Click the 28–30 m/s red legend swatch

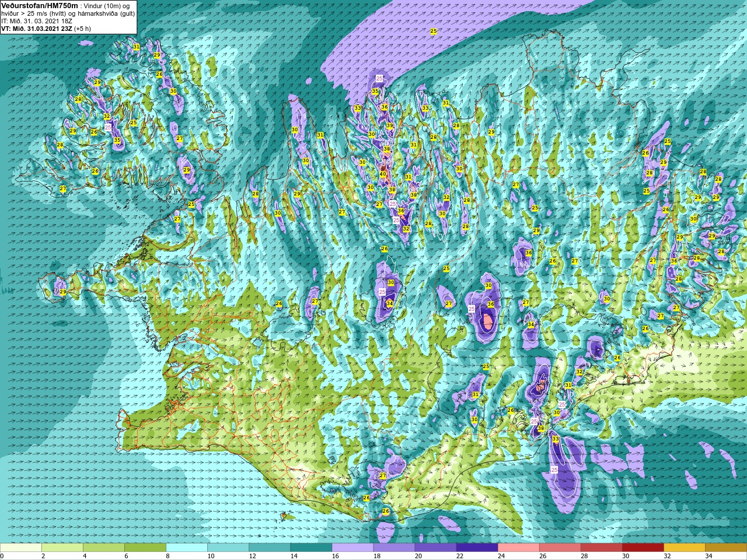601,548
